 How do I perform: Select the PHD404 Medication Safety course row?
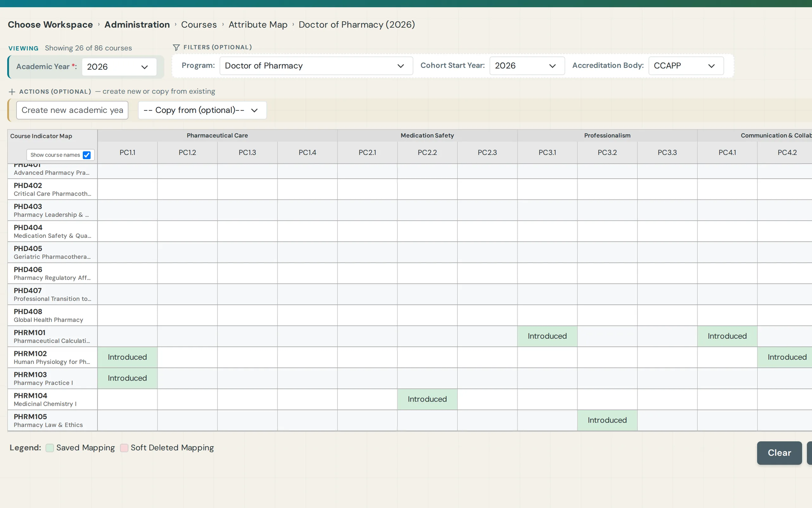click(52, 231)
